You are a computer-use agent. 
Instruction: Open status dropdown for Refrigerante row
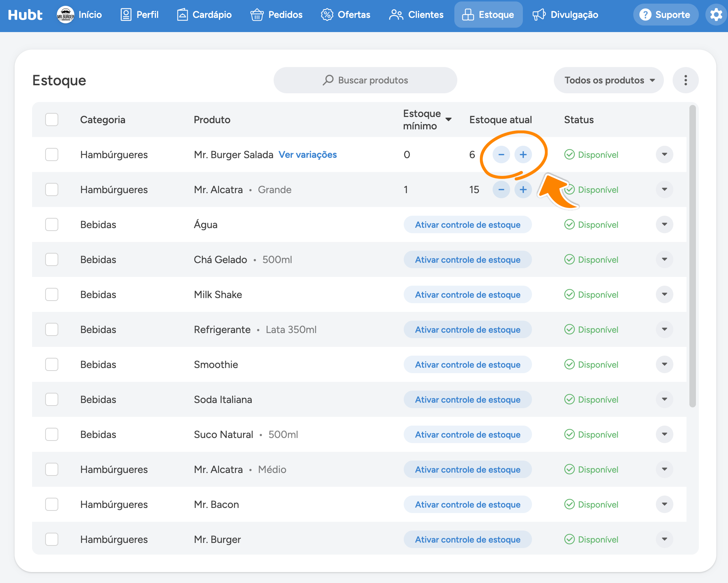click(x=665, y=329)
